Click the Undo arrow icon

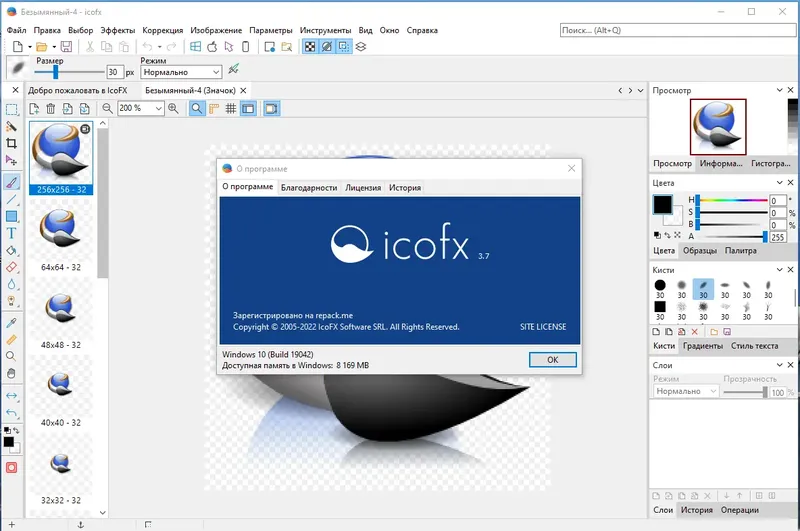(x=147, y=47)
